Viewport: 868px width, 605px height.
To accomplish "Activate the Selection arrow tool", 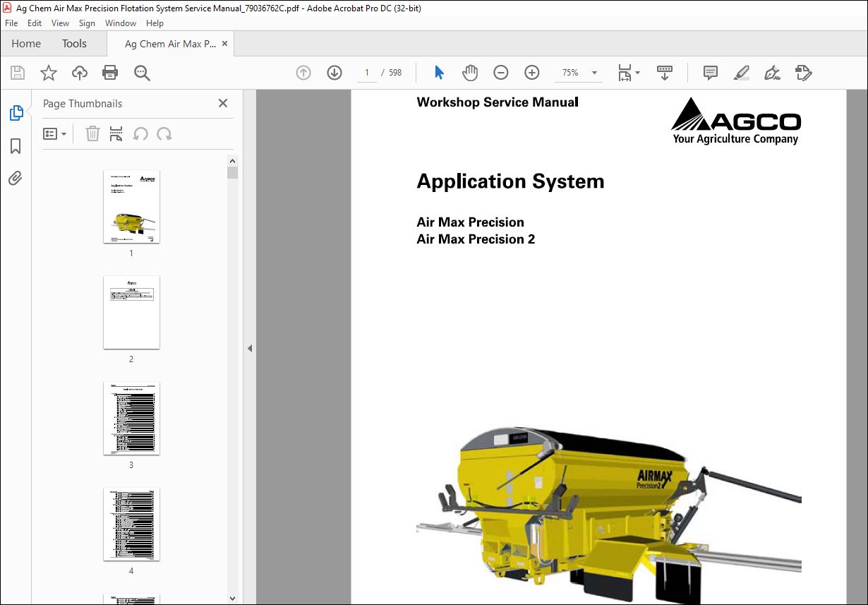I will [439, 73].
